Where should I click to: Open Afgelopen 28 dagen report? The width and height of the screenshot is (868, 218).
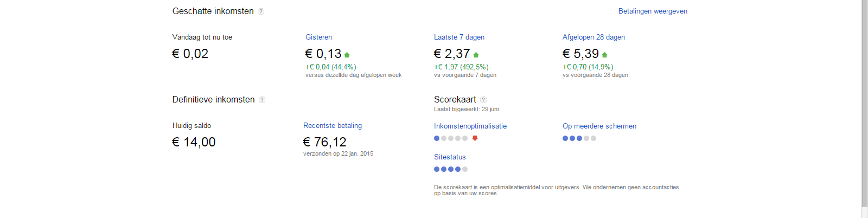[x=593, y=37]
